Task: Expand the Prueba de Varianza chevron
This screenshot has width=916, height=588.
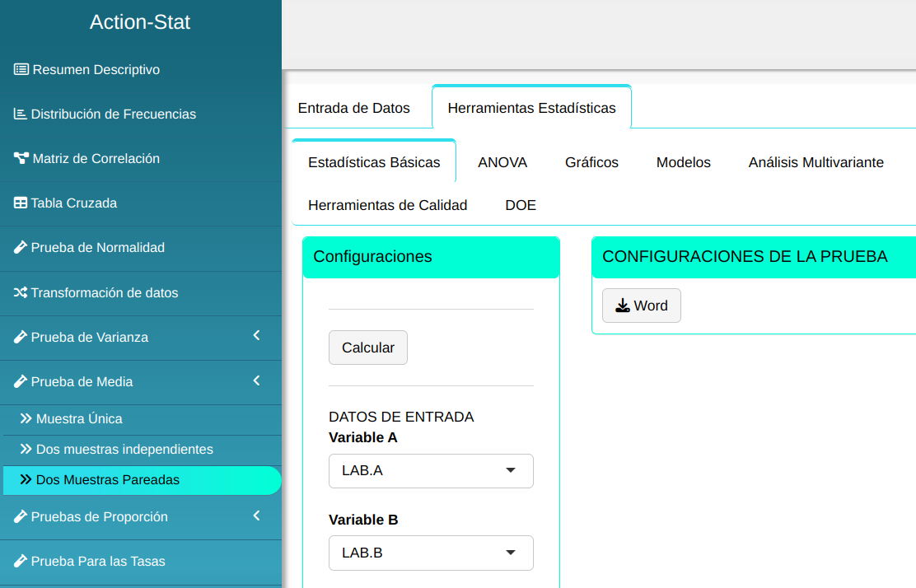Action: [256, 336]
